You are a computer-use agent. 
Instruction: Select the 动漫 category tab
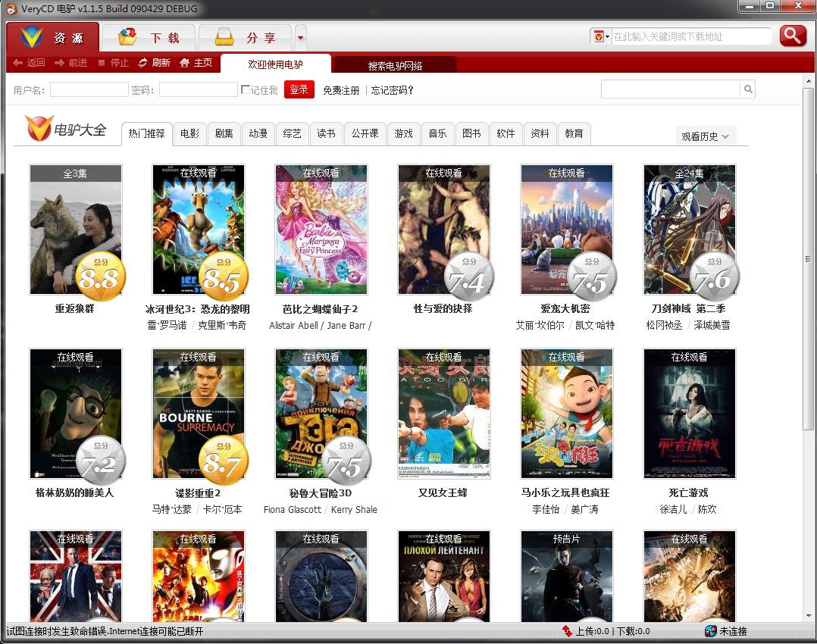coord(258,133)
